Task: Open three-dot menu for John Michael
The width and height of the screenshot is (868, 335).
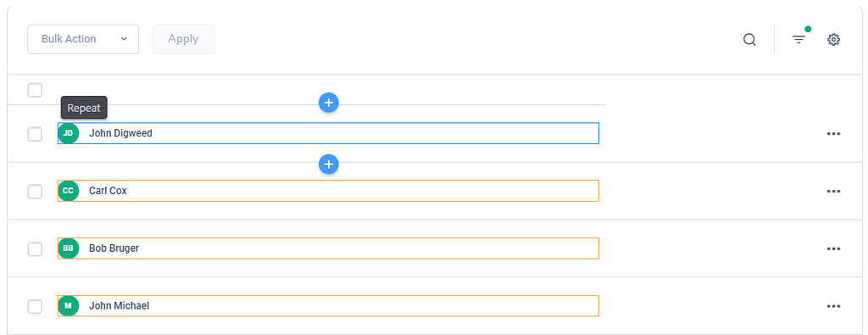Action: click(x=834, y=306)
